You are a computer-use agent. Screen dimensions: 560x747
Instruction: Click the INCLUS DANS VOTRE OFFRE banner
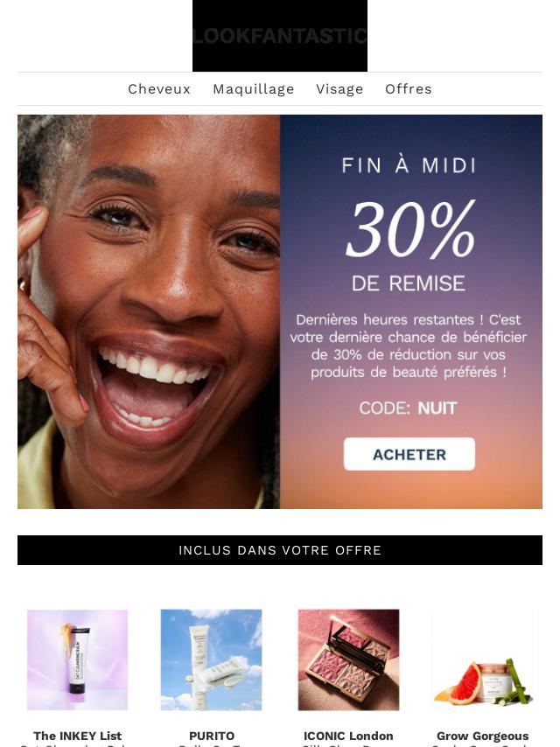[x=280, y=550]
